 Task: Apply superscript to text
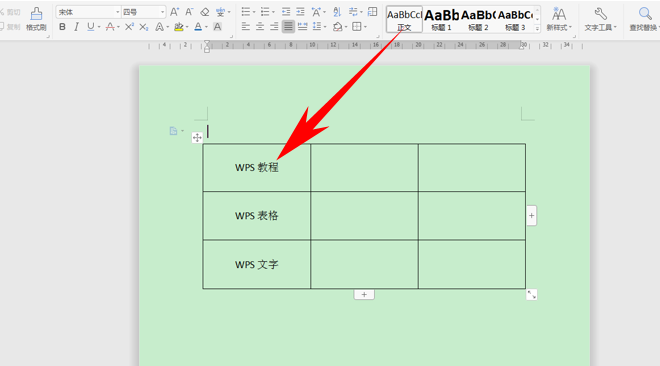pyautogui.click(x=129, y=27)
